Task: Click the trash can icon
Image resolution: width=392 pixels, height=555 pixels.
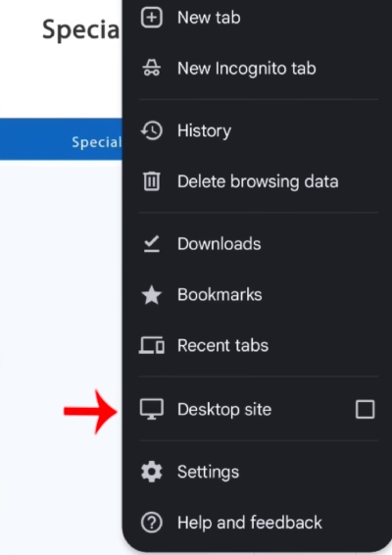Action: pos(152,181)
